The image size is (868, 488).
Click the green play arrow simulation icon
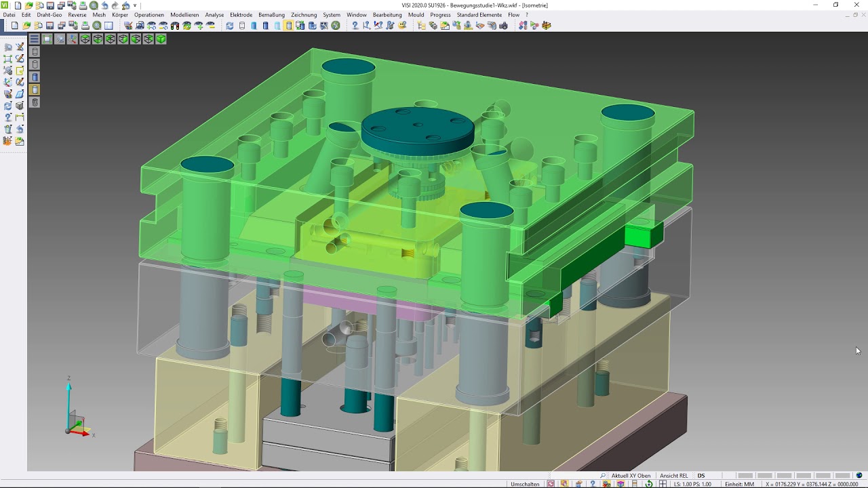click(534, 26)
